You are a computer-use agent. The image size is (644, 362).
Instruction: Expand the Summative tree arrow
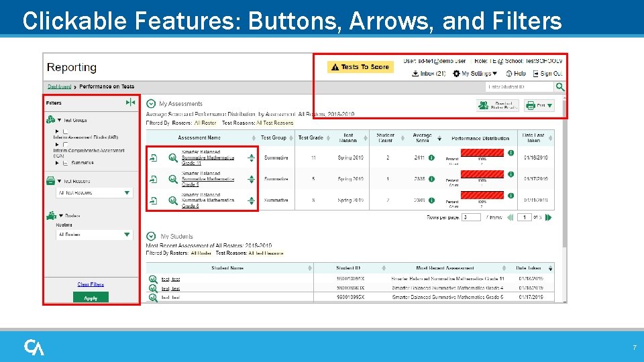coord(57,163)
